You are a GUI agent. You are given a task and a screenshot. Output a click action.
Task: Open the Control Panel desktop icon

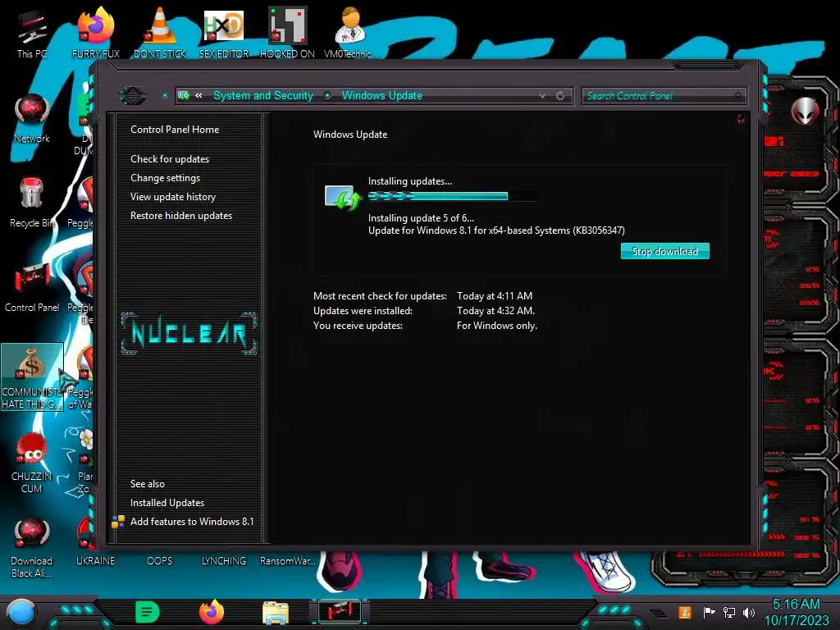point(32,286)
